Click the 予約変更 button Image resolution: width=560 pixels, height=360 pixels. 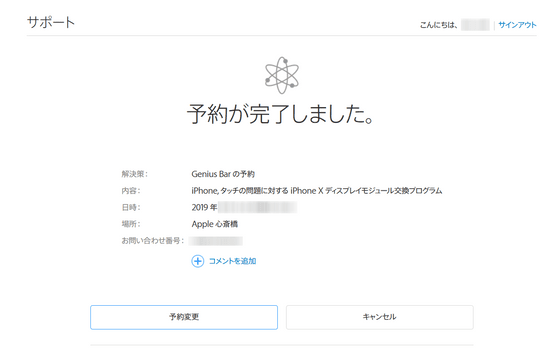coord(184,317)
